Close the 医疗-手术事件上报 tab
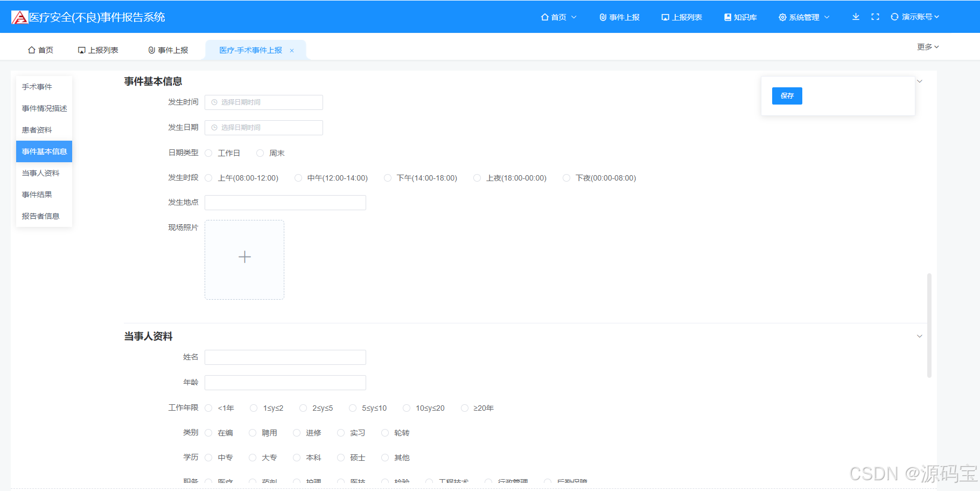This screenshot has width=980, height=491. [292, 51]
